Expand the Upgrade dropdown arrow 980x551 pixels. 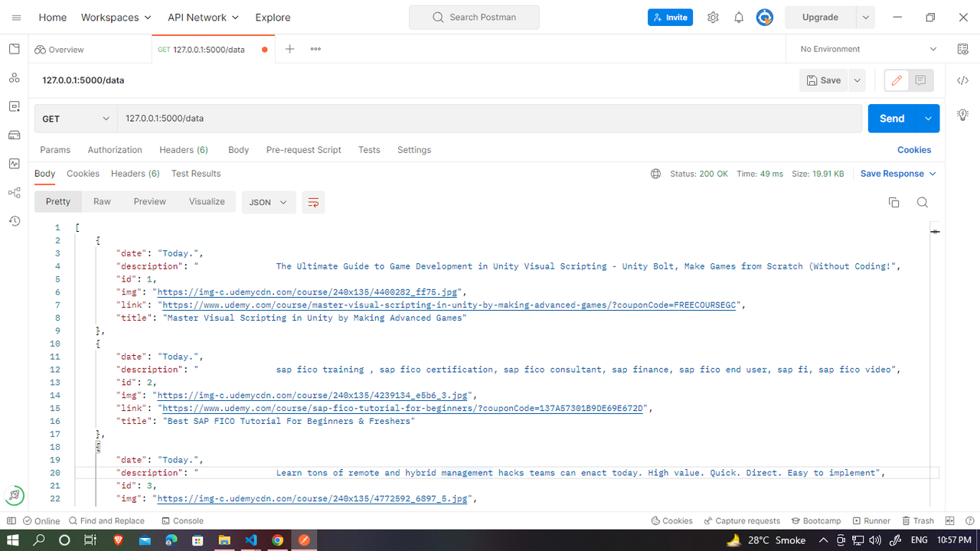[866, 17]
